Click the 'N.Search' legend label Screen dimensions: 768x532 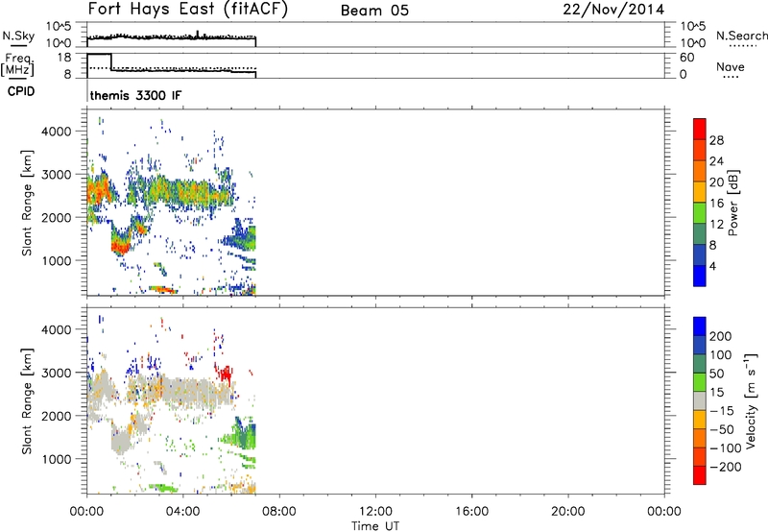[741, 36]
